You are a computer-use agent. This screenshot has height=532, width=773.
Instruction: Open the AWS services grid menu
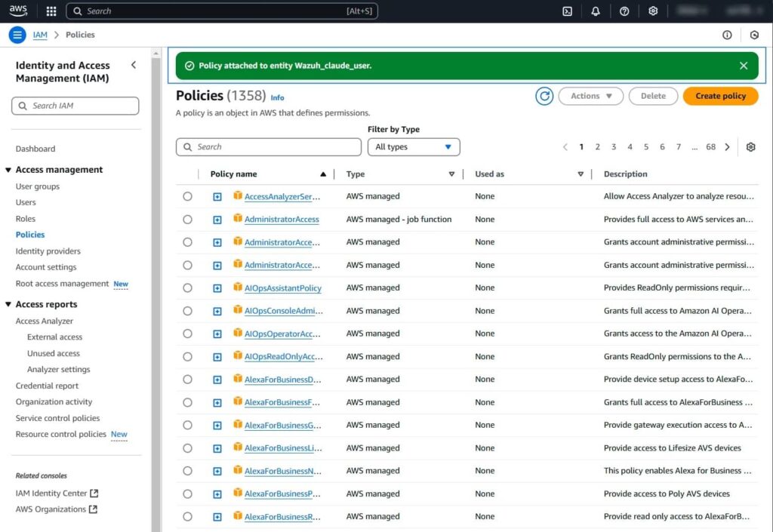(x=51, y=11)
